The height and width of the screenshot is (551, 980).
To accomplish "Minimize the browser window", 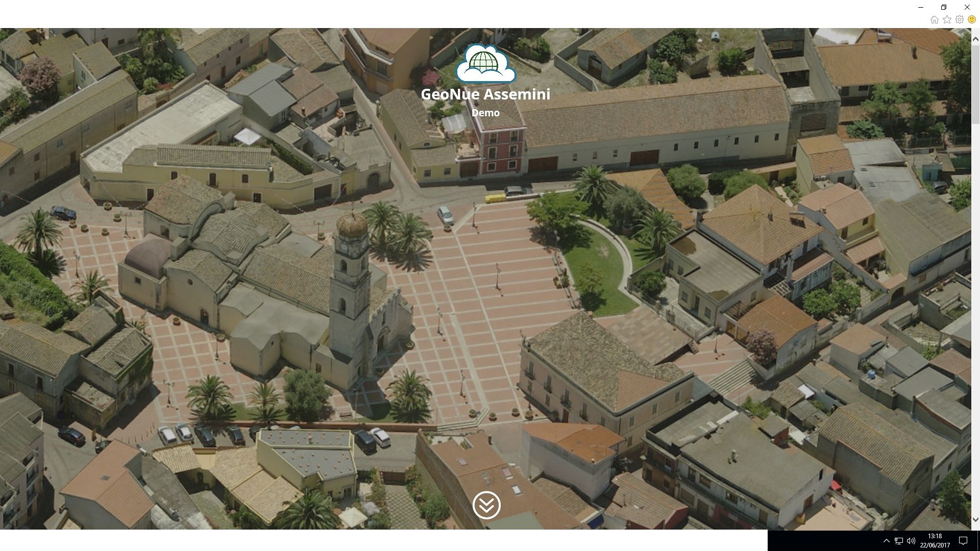I will coord(921,7).
